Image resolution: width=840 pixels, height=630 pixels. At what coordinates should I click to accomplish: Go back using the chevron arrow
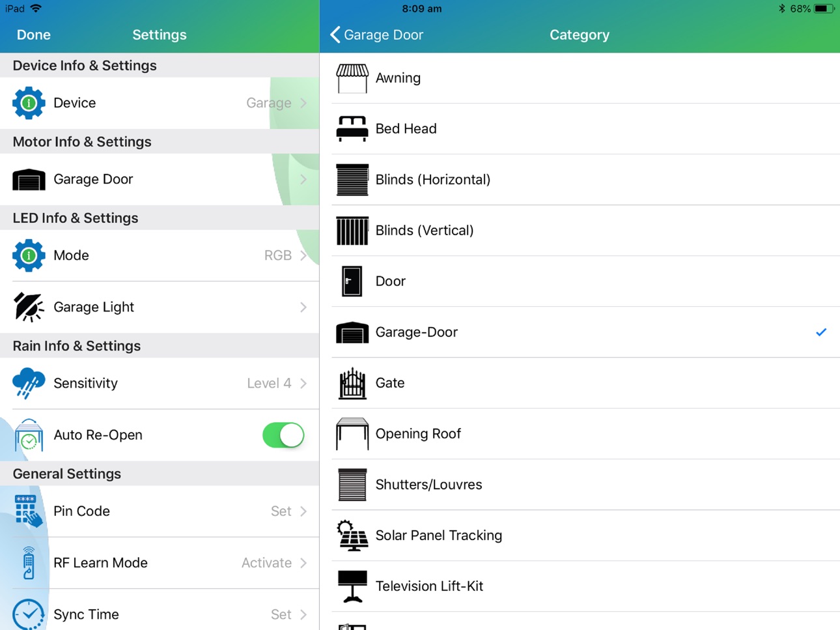coord(335,35)
